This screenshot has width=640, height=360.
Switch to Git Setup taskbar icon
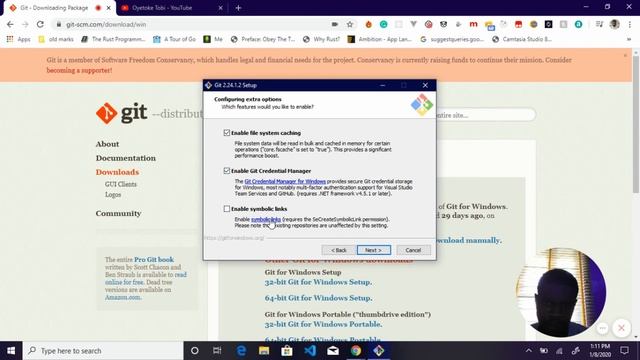[x=378, y=351]
